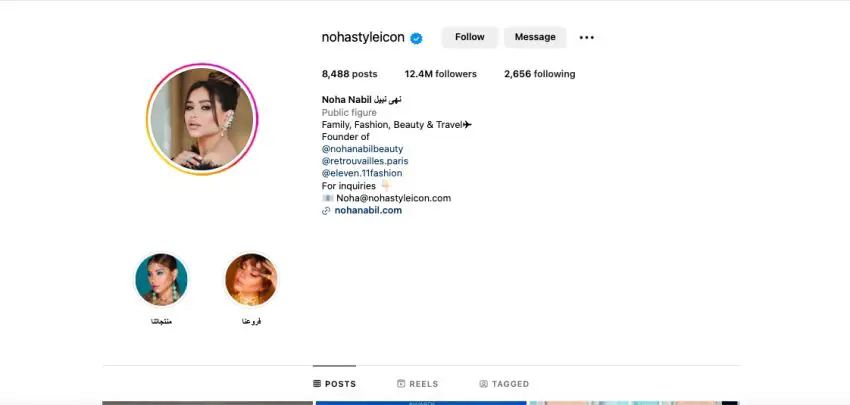
Task: Switch to the TAGGED tab
Action: pos(504,384)
